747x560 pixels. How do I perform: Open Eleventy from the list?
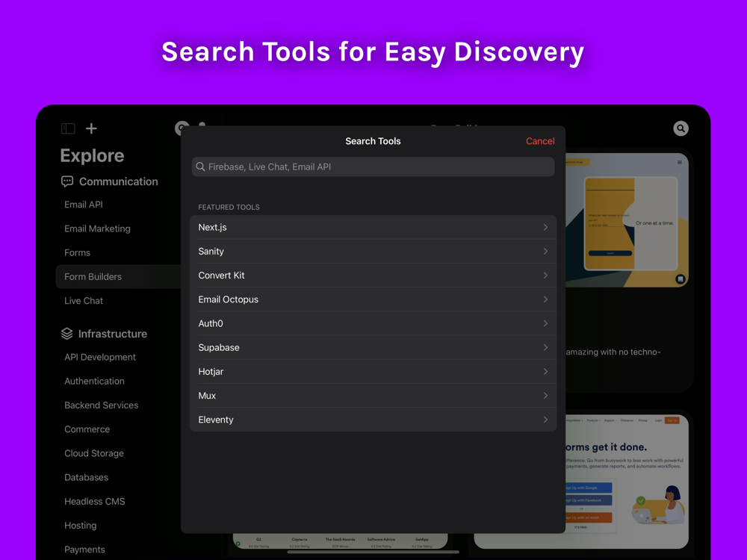(x=373, y=420)
